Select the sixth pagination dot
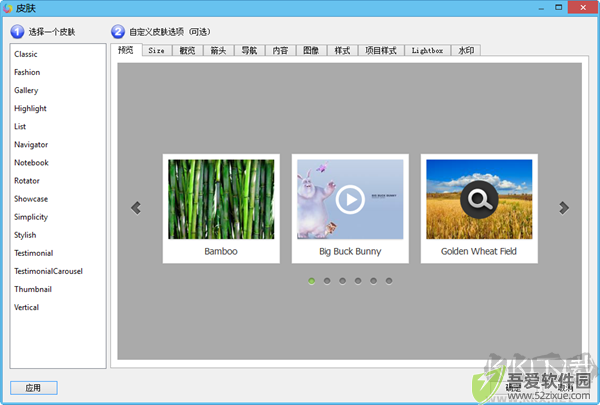The height and width of the screenshot is (405, 600). 389,281
